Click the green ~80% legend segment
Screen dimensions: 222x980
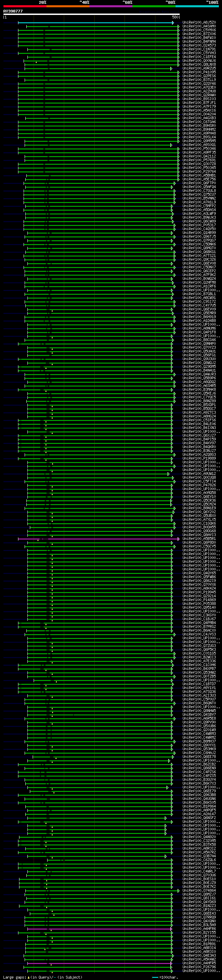click(x=154, y=6)
